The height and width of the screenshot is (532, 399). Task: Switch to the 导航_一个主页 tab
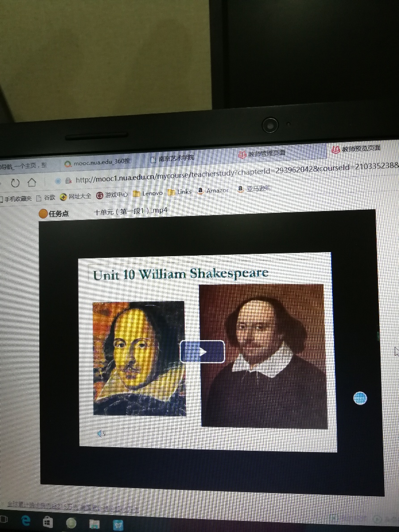click(23, 166)
